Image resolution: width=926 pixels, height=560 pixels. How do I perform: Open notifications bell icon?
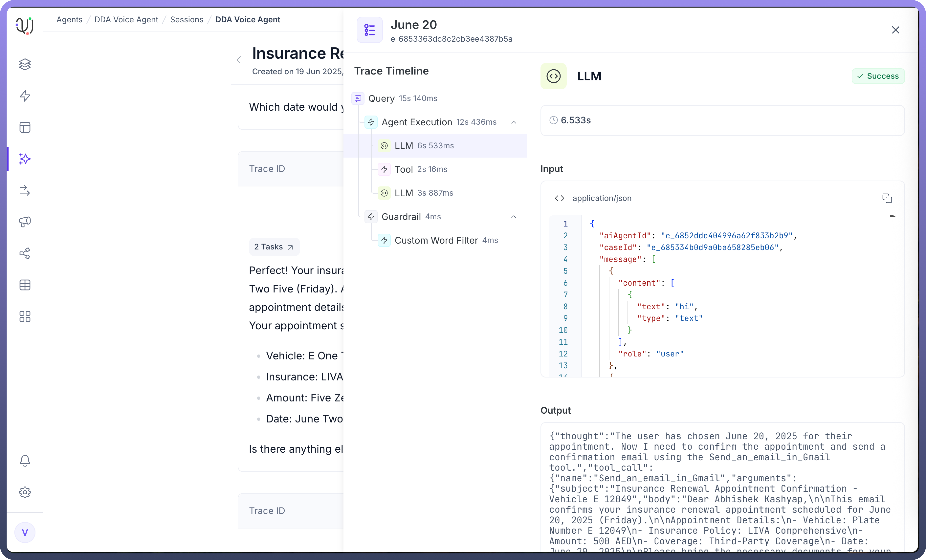tap(25, 461)
